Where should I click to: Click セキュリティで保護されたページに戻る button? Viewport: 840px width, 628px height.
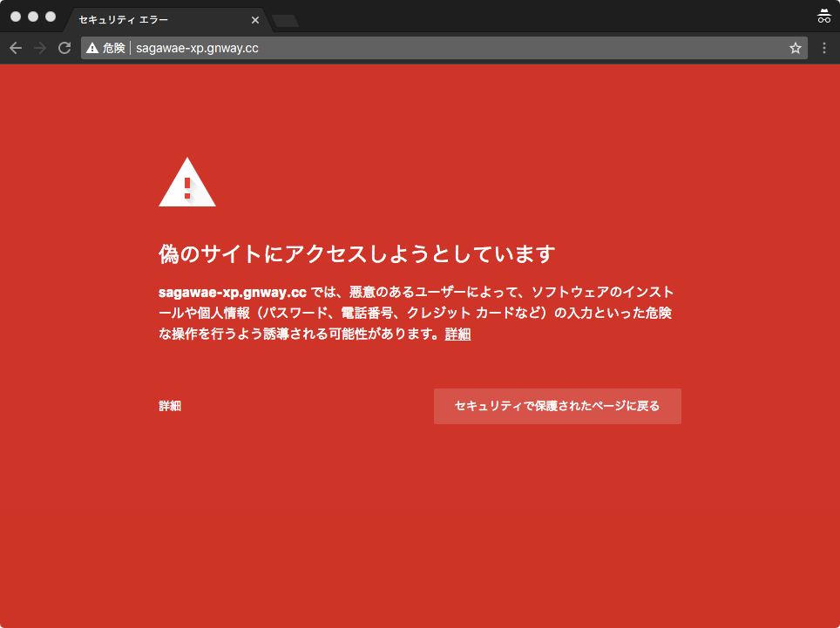[557, 407]
